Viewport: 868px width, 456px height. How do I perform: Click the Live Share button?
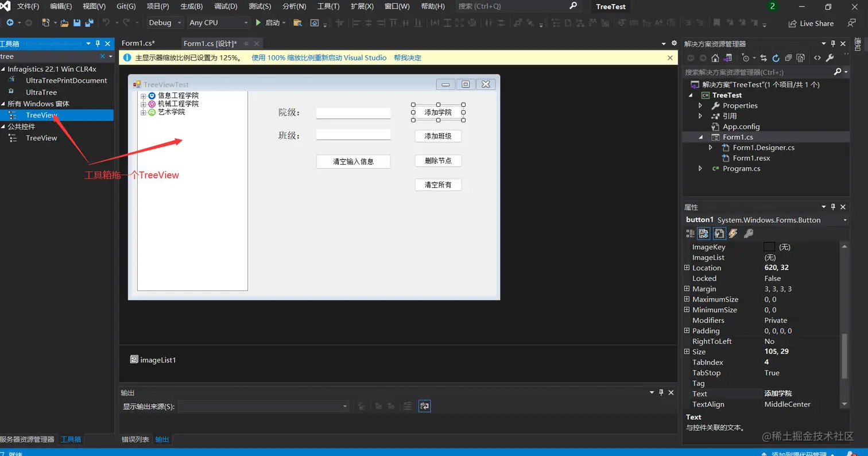(811, 24)
